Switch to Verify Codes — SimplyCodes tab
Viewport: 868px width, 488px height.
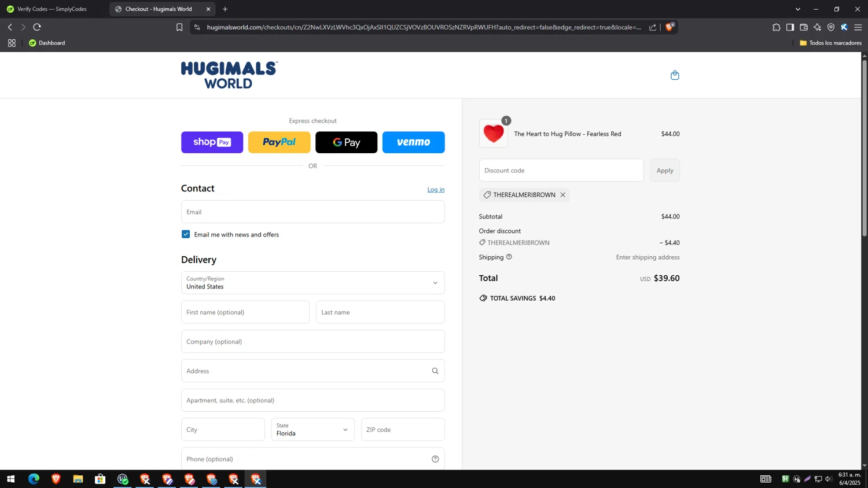pos(52,9)
